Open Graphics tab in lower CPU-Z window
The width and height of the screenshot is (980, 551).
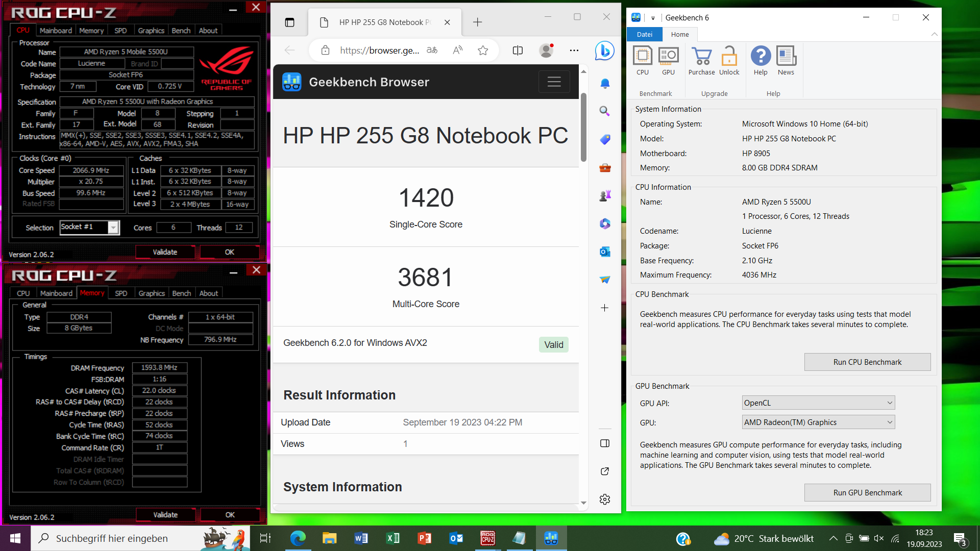[152, 293]
